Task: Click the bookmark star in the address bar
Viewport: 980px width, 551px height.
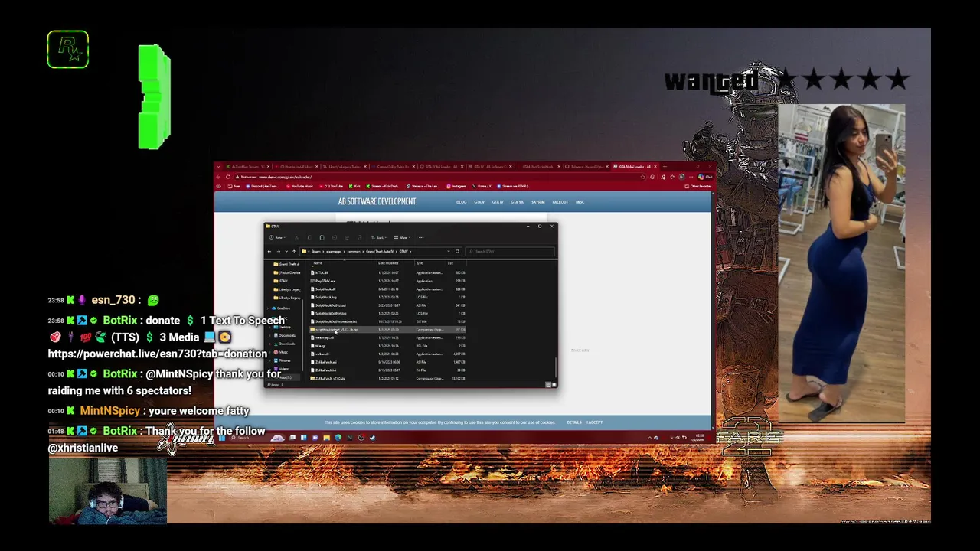Action: click(x=643, y=177)
